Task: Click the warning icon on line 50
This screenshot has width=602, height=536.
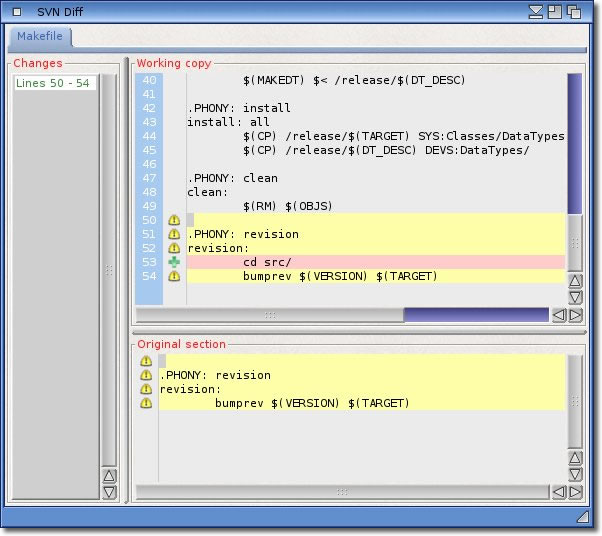Action: 174,220
